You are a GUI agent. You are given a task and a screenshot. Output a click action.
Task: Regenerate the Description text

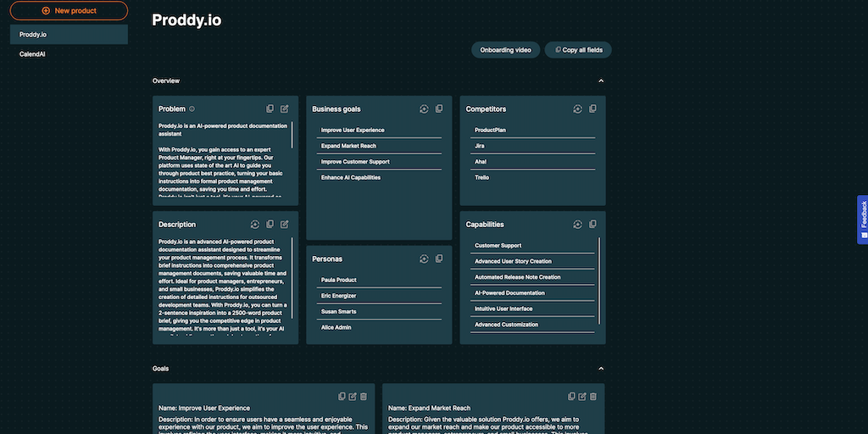tap(254, 225)
